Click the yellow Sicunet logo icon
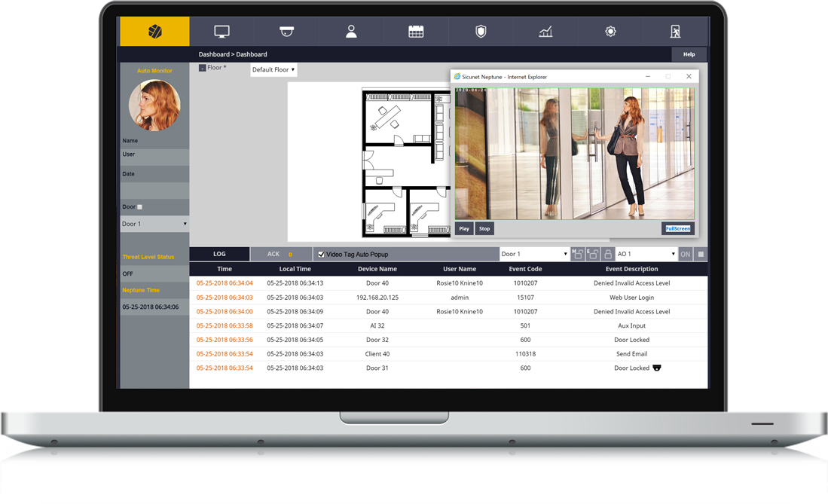This screenshot has height=504, width=828. coord(154,31)
